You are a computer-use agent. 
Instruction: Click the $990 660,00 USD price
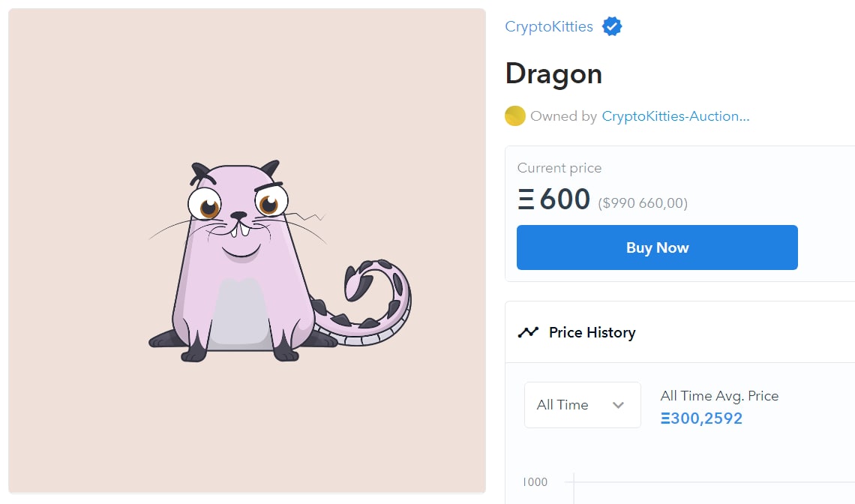coord(643,203)
